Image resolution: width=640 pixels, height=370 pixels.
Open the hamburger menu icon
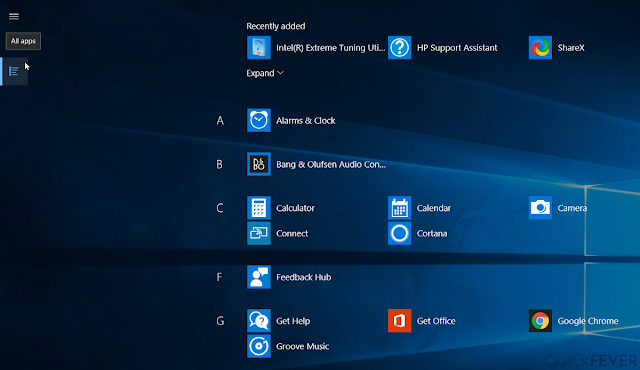click(x=14, y=16)
